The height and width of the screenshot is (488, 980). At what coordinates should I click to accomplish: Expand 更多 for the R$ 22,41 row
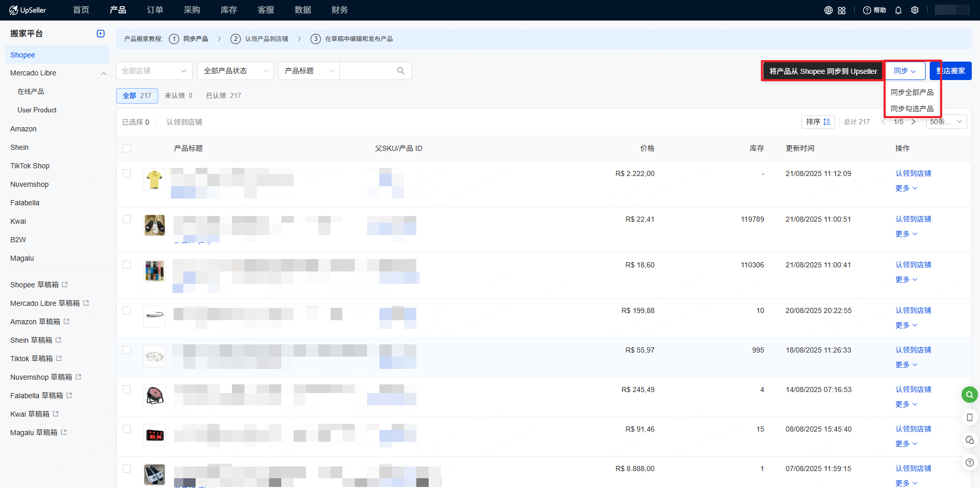click(906, 234)
